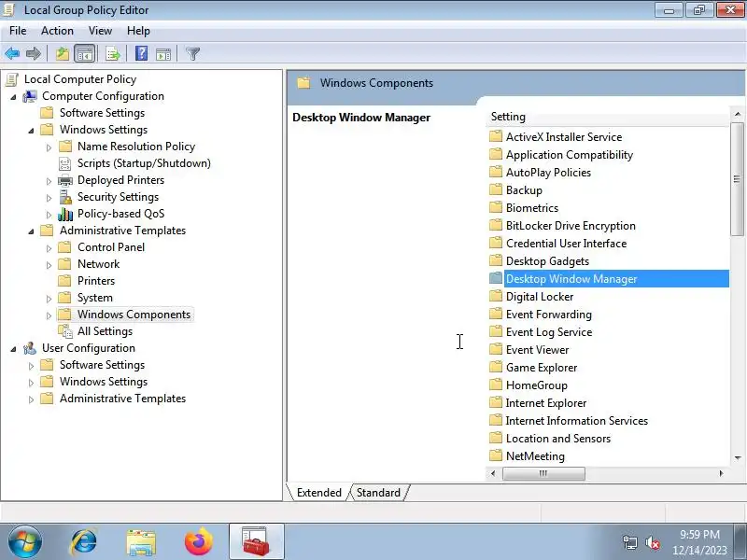The width and height of the screenshot is (747, 560).
Task: Click the horizontal scrollbar thumb
Action: [543, 473]
